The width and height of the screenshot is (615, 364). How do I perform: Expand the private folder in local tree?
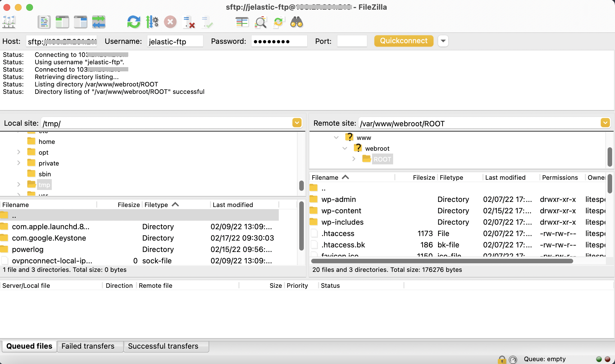19,163
